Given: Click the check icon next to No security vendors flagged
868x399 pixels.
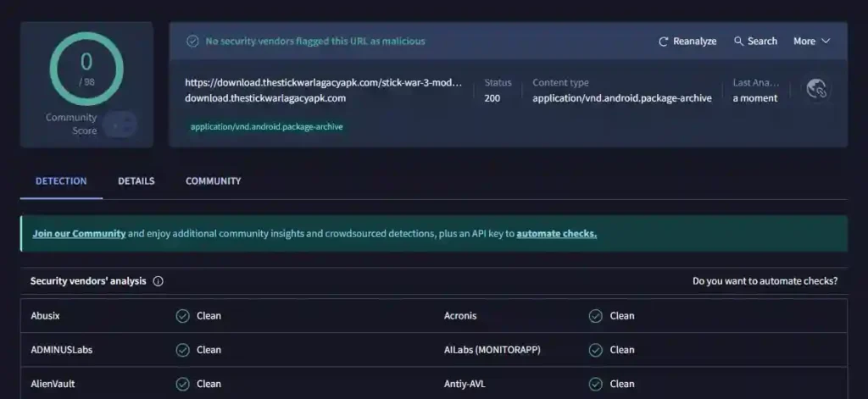Looking at the screenshot, I should point(192,42).
